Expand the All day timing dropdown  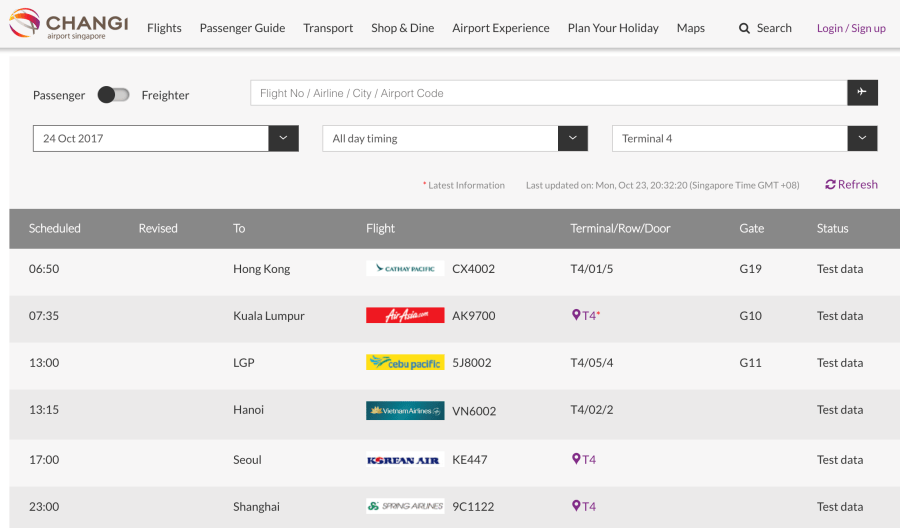tap(572, 139)
